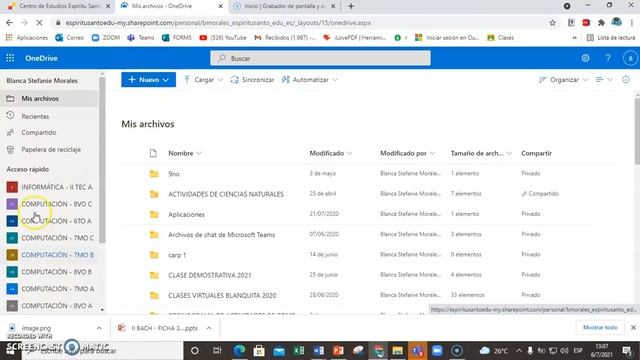Open the account profile avatar
Viewport: 640px width, 360px height.
click(630, 58)
